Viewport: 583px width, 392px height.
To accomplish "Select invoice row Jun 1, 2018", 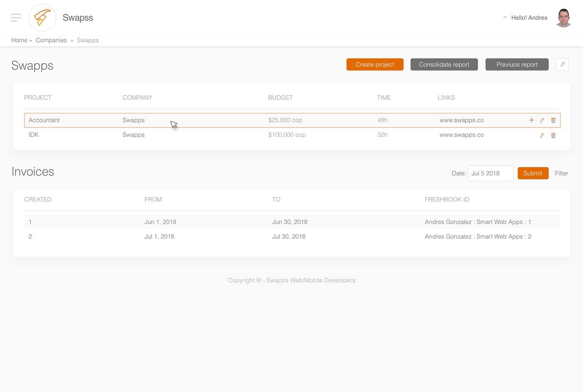I will coord(292,222).
